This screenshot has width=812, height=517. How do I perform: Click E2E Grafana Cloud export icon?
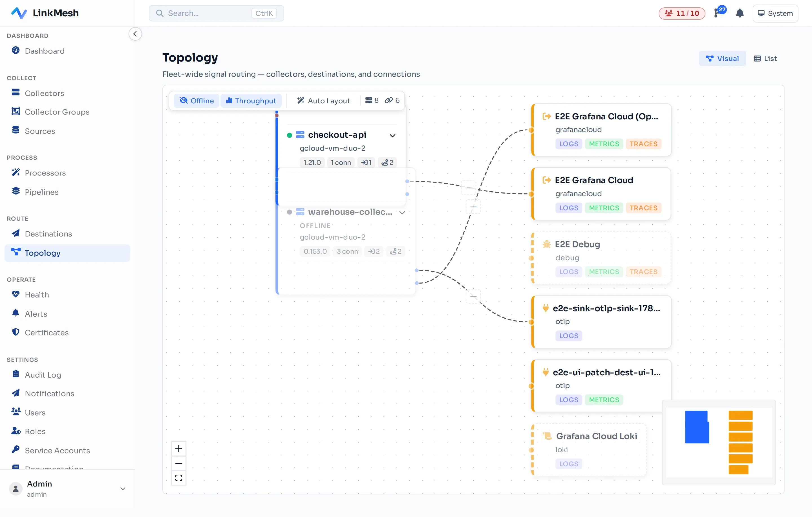point(546,180)
